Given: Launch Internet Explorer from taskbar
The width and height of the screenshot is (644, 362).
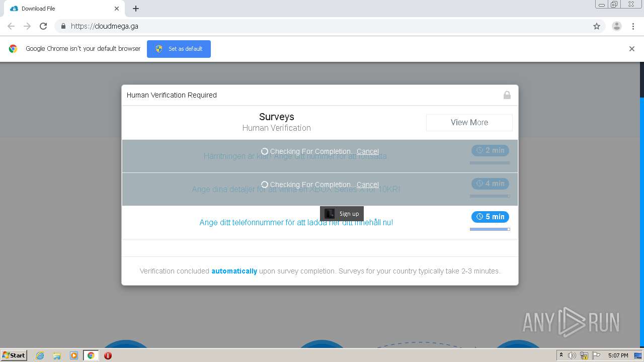Looking at the screenshot, I should [x=40, y=355].
